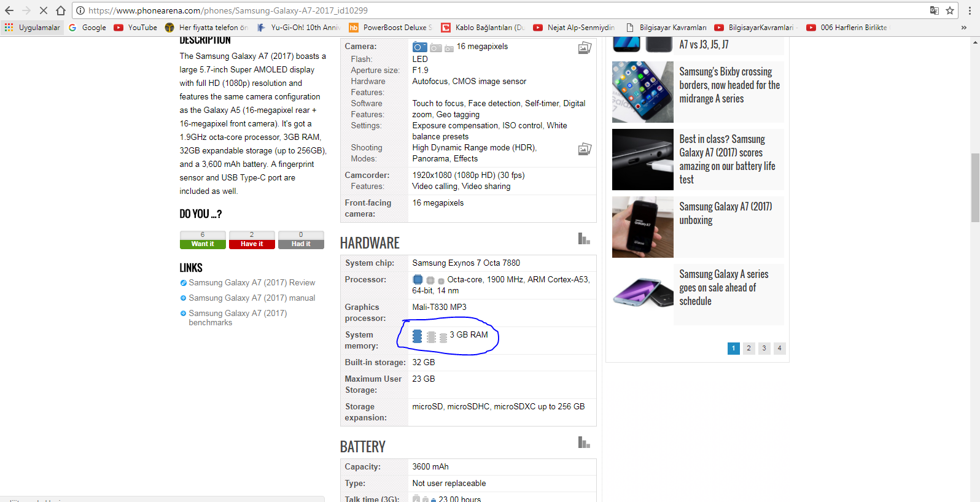The height and width of the screenshot is (502, 980).
Task: Open camera photo samples icon beside megapixels row
Action: pos(585,47)
